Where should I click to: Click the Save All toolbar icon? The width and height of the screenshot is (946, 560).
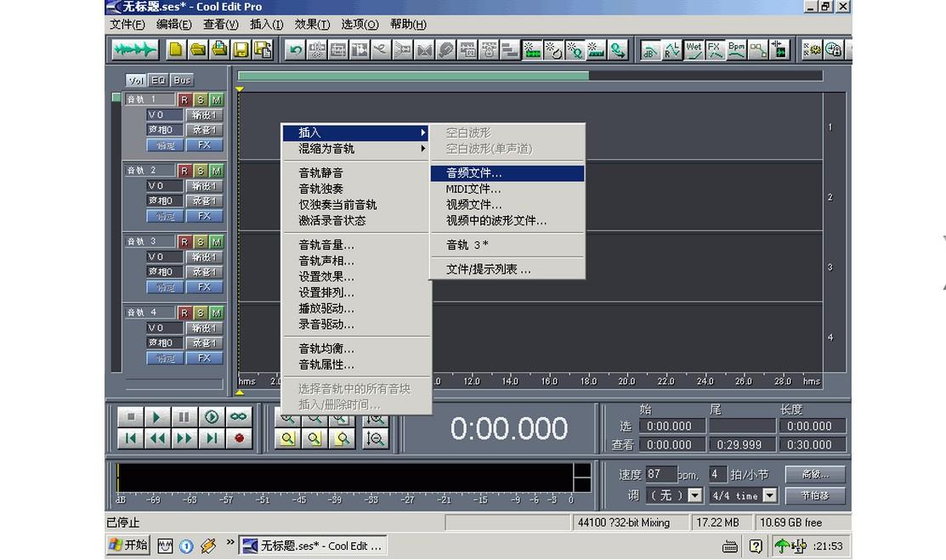coord(263,49)
